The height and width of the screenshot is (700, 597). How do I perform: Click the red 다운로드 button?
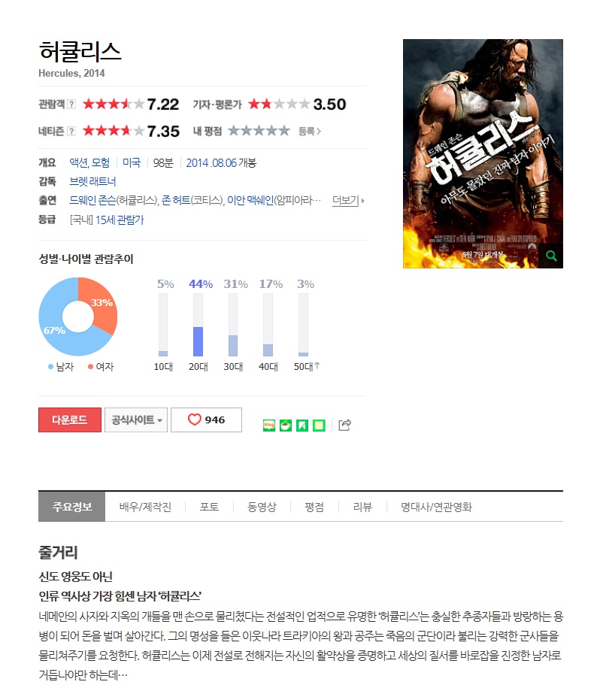[x=70, y=420]
